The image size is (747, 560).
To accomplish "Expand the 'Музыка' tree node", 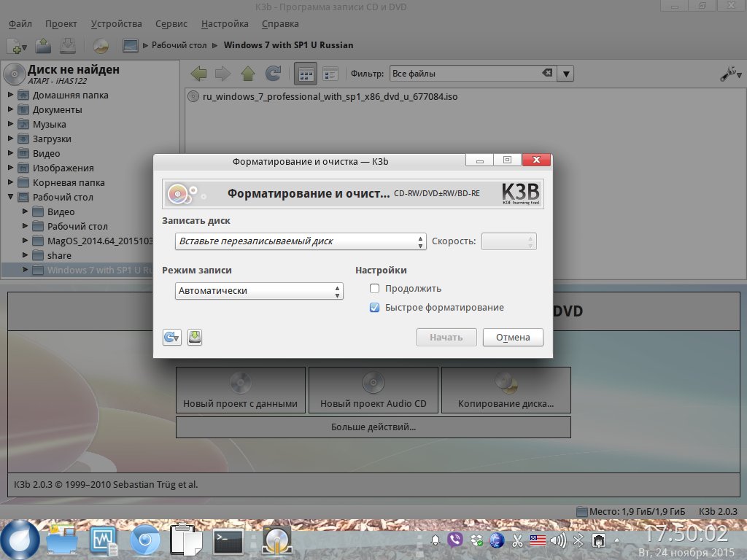I will [10, 124].
